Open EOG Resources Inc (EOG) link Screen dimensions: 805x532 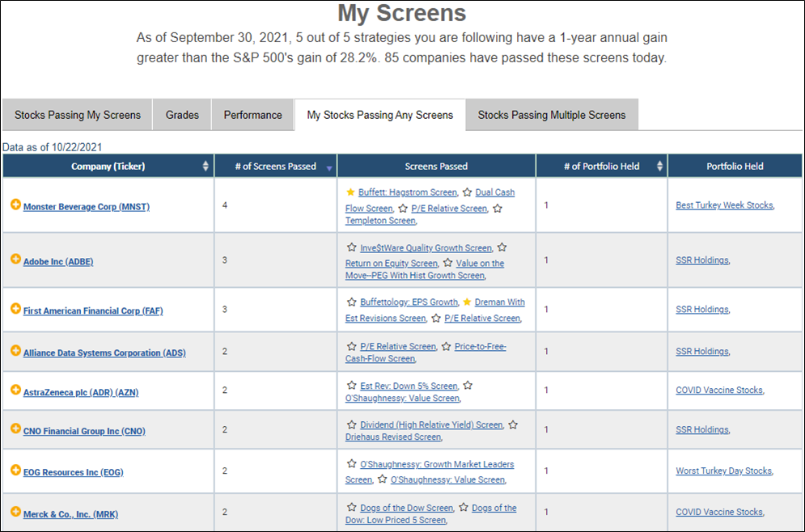click(x=73, y=472)
